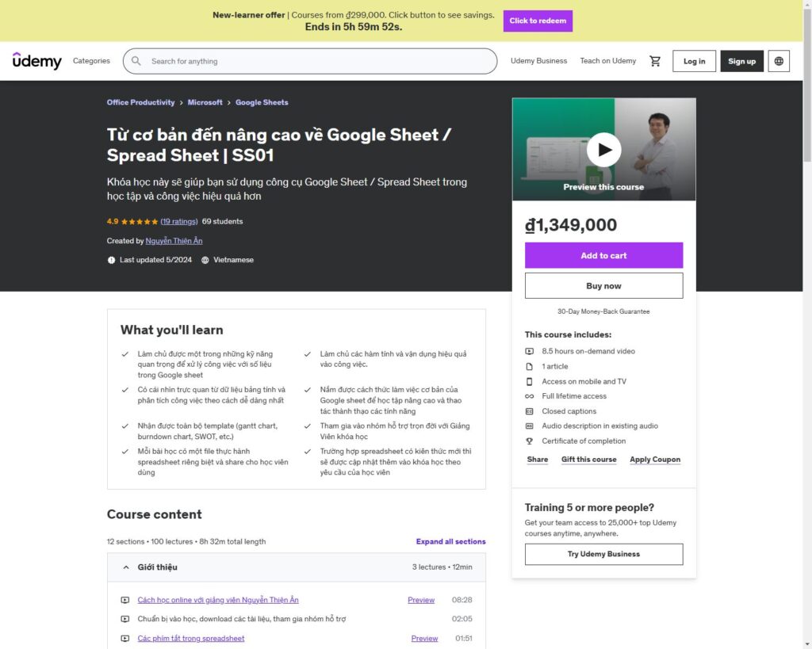The image size is (812, 649).
Task: Play the course preview video
Action: [603, 149]
